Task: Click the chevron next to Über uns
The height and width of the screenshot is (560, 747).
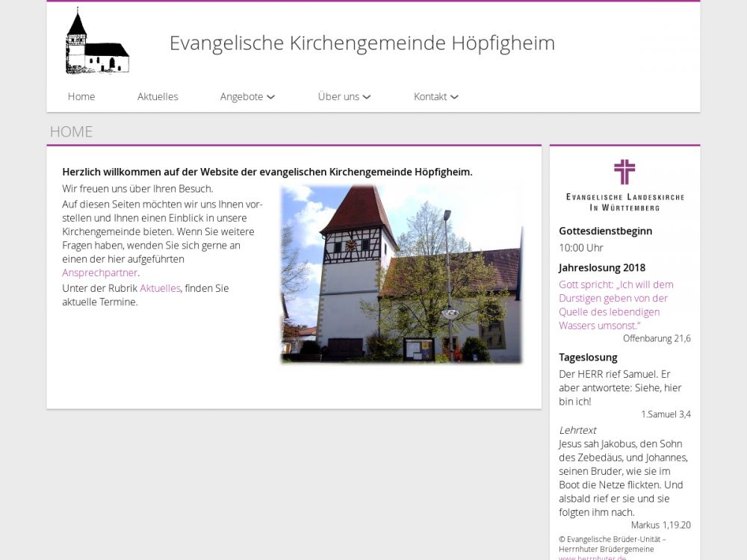Action: coord(367,97)
